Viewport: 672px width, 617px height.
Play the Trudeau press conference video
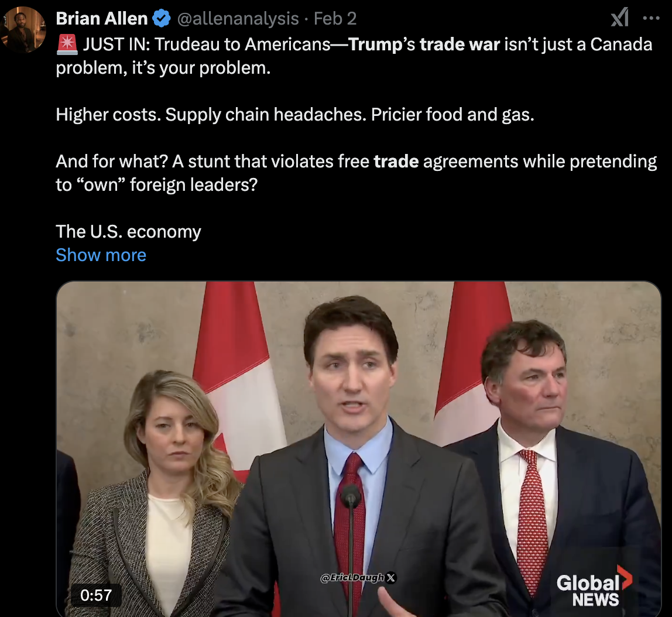coord(359,448)
